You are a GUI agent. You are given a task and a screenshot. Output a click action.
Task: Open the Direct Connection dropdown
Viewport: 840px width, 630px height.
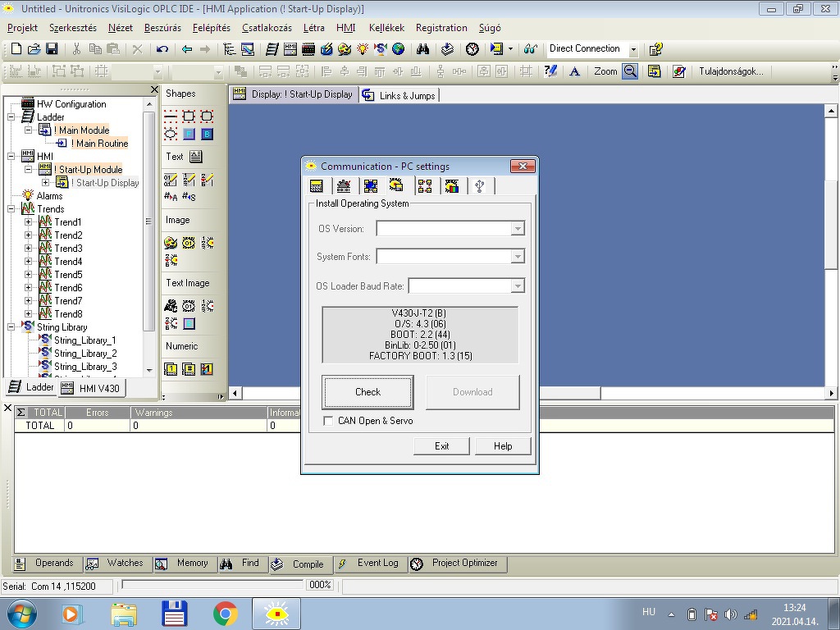coord(633,49)
